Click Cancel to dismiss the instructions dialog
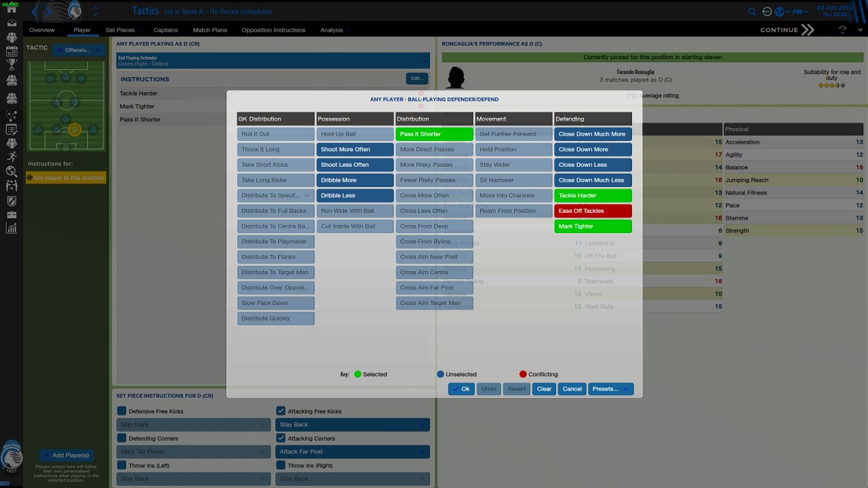The image size is (868, 488). coord(572,389)
